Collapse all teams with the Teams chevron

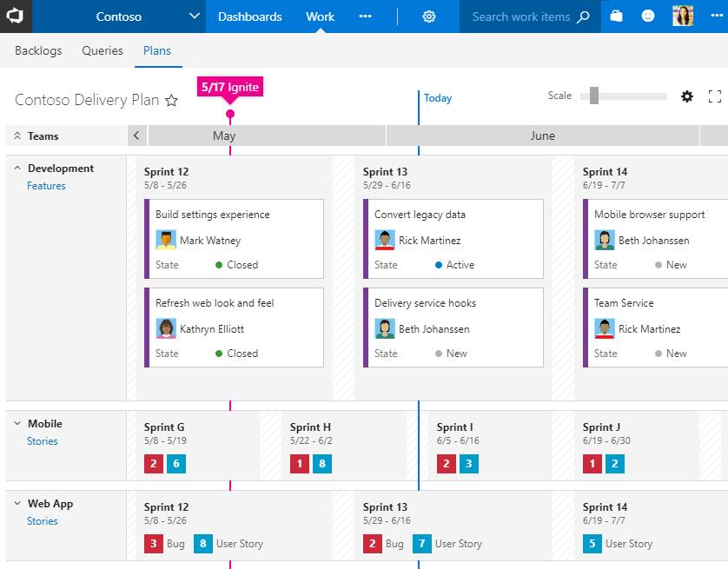[x=17, y=136]
